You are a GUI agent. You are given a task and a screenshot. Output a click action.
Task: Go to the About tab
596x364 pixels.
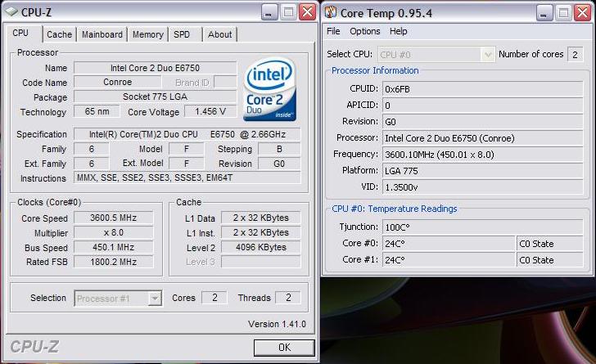tap(219, 34)
